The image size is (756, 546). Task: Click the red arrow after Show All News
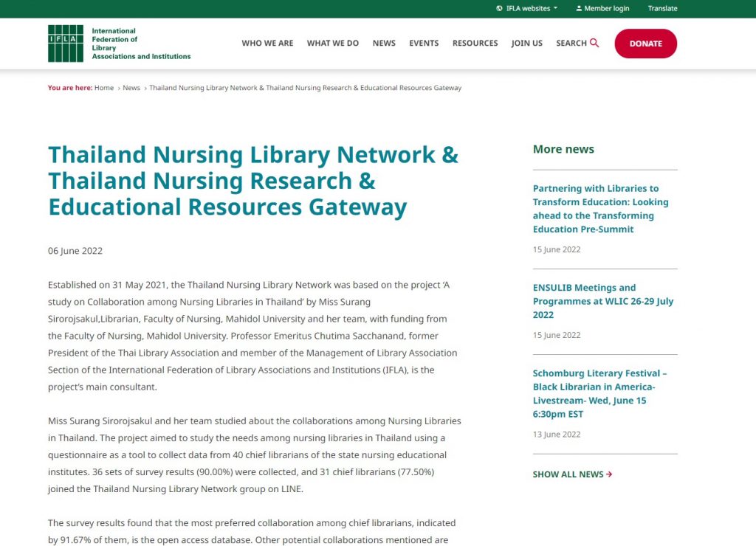tap(609, 474)
